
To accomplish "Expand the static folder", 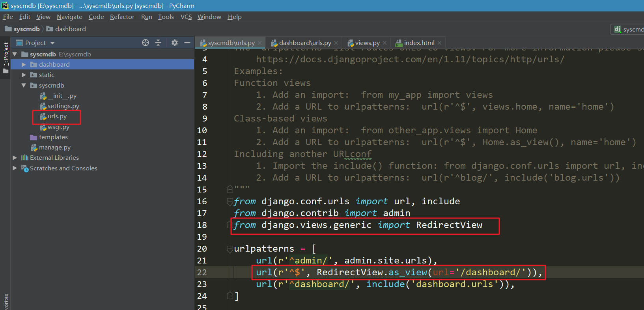I will click(24, 75).
